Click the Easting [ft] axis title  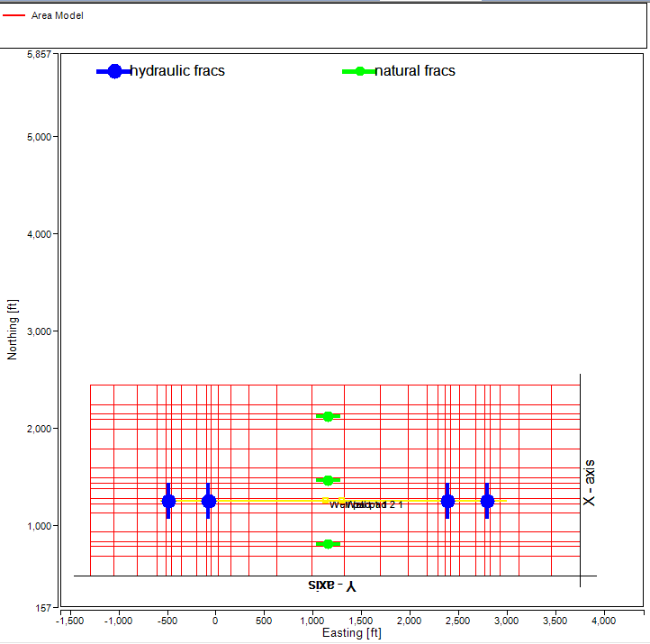click(352, 633)
